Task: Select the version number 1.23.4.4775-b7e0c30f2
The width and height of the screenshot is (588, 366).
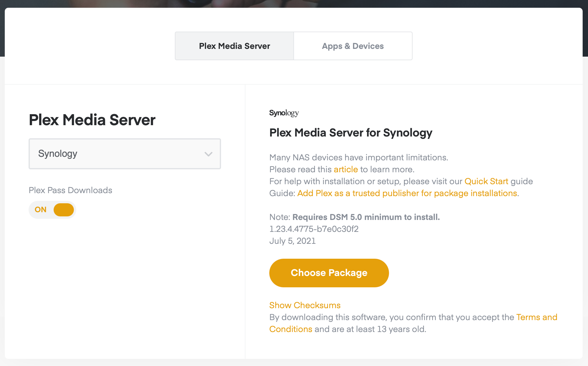Action: coord(314,229)
